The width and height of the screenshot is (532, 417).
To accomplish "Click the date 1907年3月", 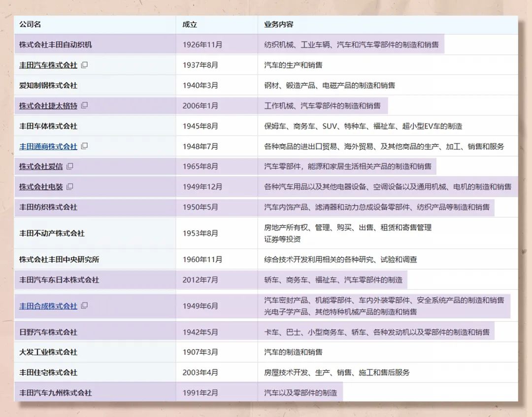I will click(200, 352).
